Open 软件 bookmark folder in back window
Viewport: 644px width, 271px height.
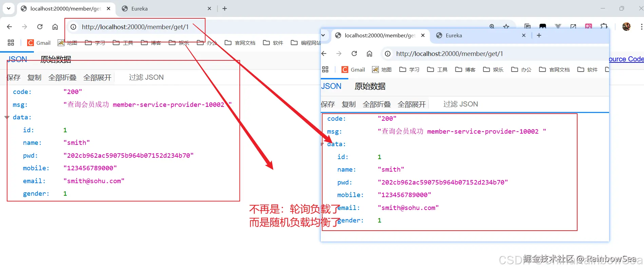tap(273, 43)
